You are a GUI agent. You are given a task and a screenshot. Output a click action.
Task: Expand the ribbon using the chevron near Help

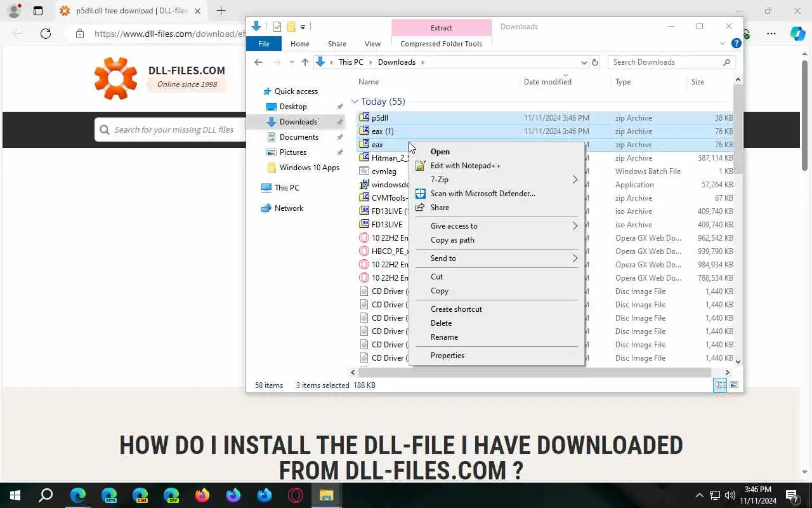(x=722, y=43)
